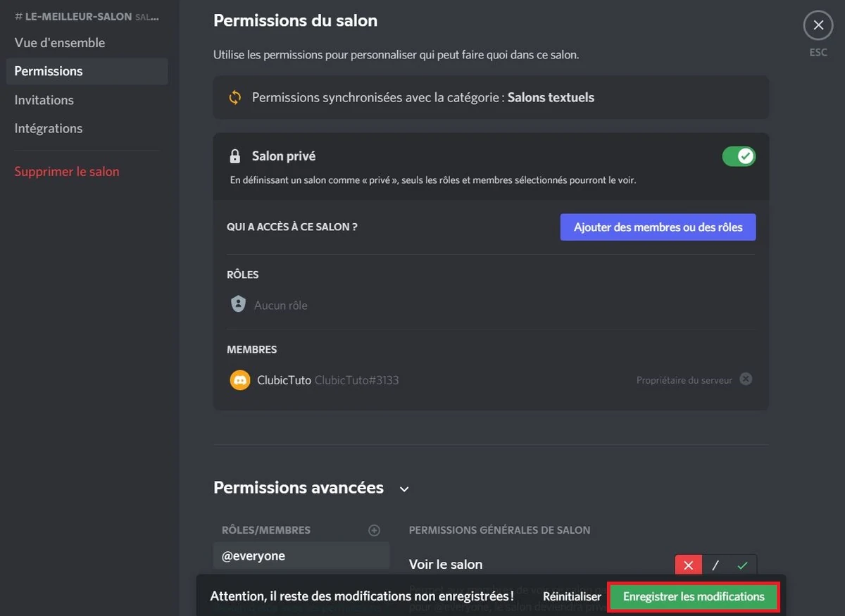The height and width of the screenshot is (616, 845).
Task: Add a role or member with plus icon
Action: click(375, 530)
